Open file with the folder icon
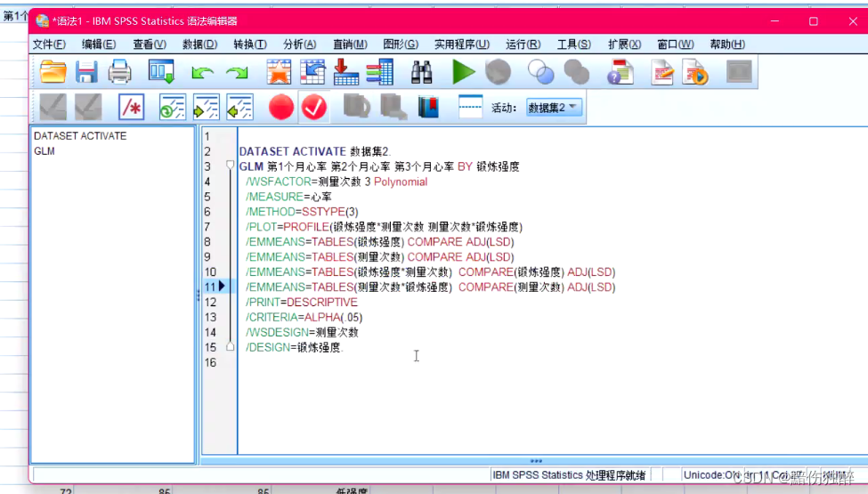 click(x=53, y=72)
